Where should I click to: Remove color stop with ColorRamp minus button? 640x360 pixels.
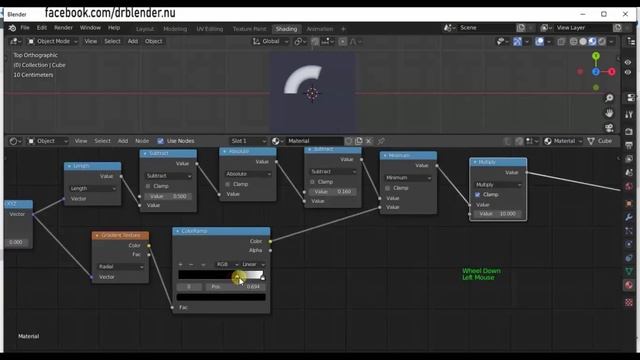(x=191, y=264)
